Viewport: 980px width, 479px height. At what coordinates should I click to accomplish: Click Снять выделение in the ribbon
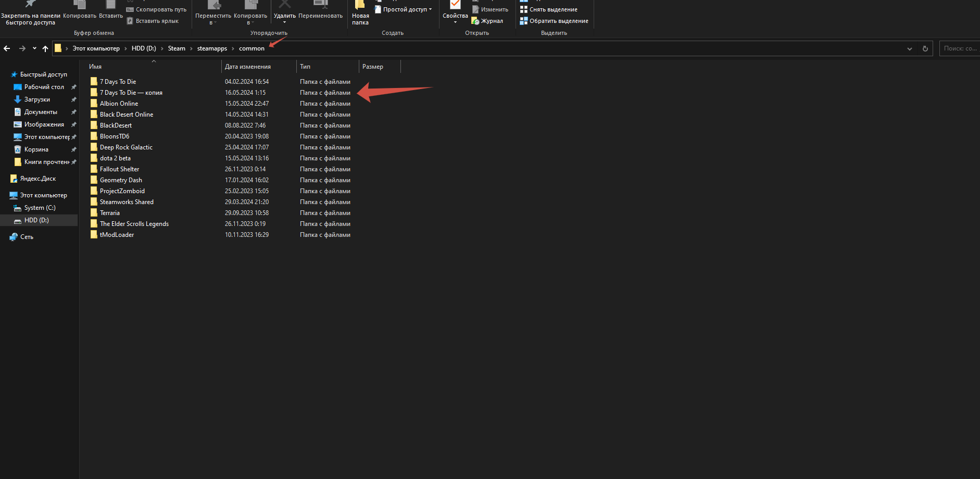[549, 9]
